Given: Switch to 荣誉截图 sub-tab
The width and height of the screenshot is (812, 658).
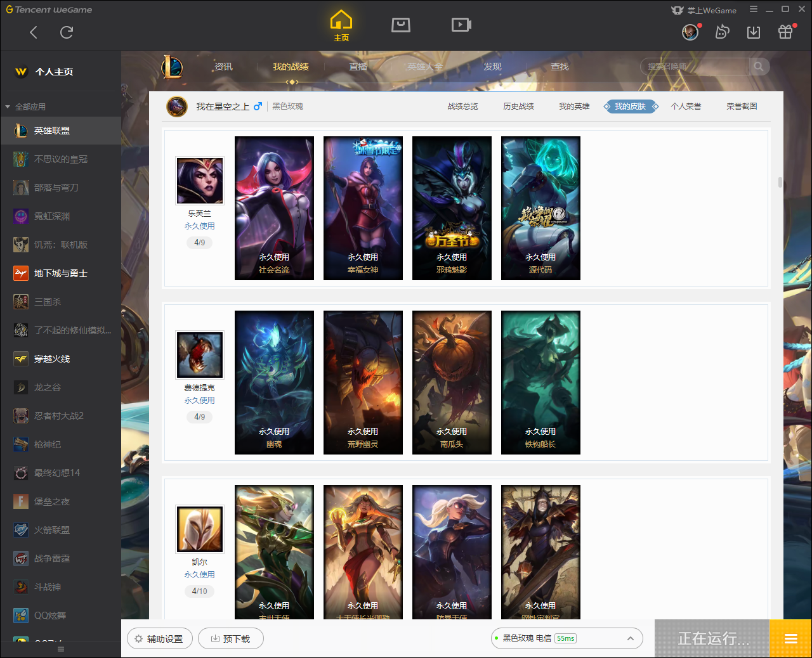Looking at the screenshot, I should [742, 106].
